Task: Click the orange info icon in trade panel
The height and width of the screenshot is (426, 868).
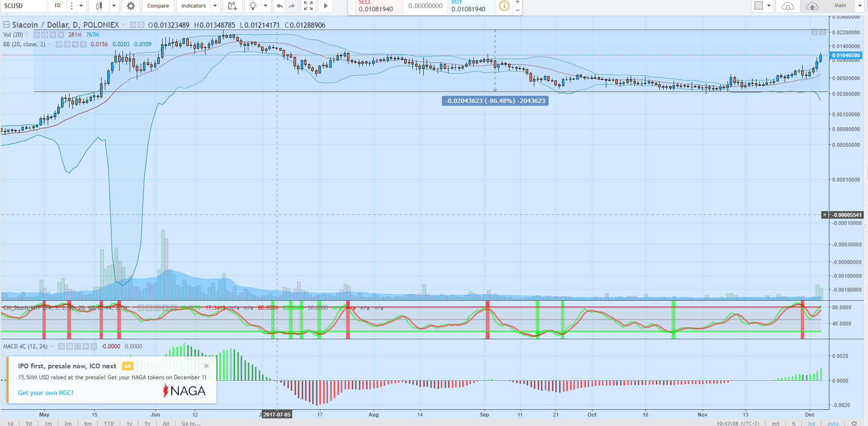Action: tap(504, 6)
